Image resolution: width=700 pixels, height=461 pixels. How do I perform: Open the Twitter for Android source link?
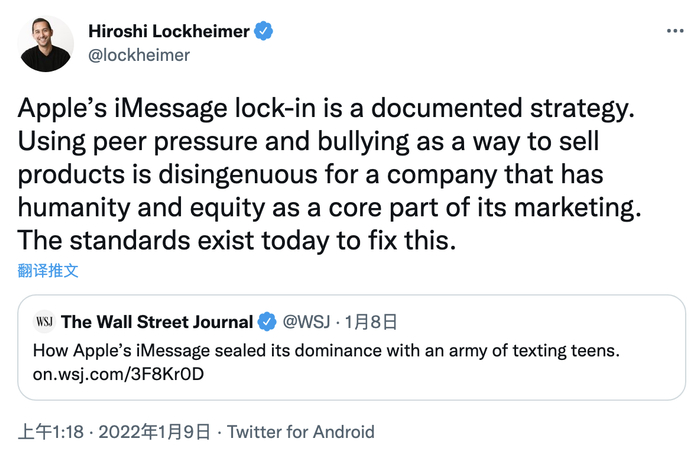301,432
